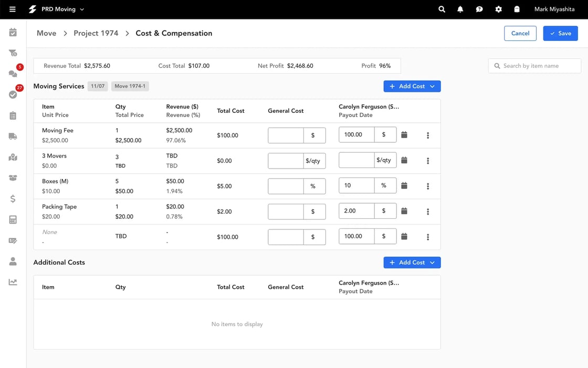Open the help chat bubble icon in top bar

[479, 9]
